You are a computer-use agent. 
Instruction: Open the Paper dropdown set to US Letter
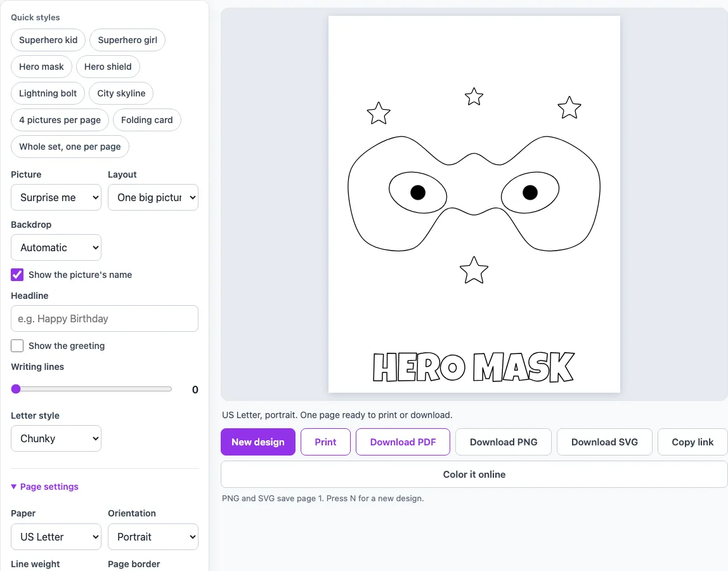tap(56, 537)
